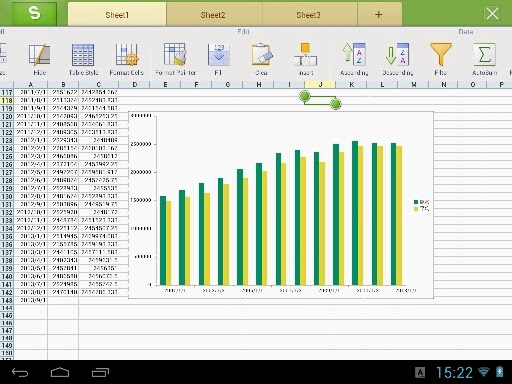
Task: Select highlighted row 118 header
Action: pyautogui.click(x=7, y=100)
